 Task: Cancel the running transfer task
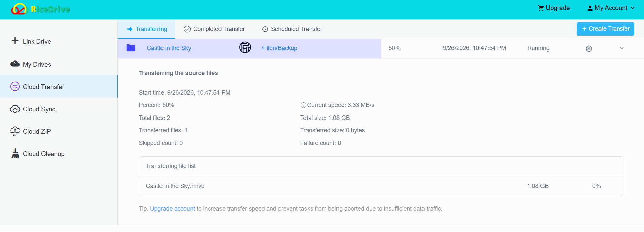click(x=589, y=48)
